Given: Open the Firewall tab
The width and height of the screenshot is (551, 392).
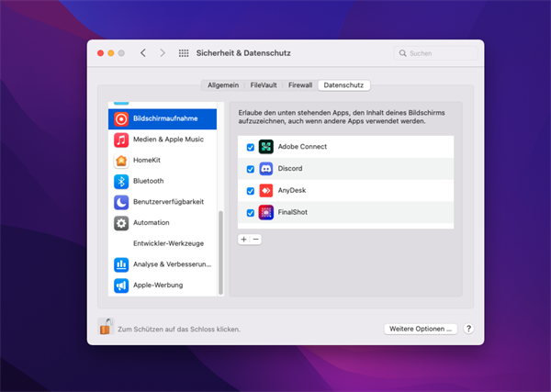Looking at the screenshot, I should click(300, 84).
